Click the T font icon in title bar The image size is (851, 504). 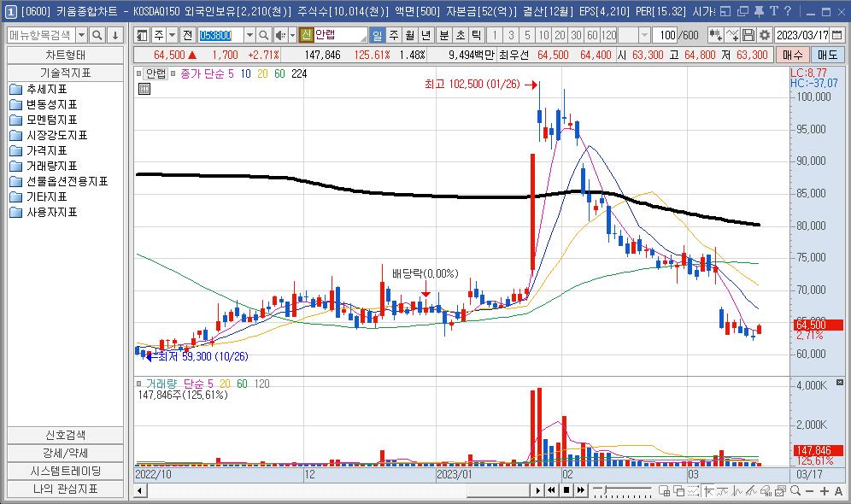tap(773, 11)
